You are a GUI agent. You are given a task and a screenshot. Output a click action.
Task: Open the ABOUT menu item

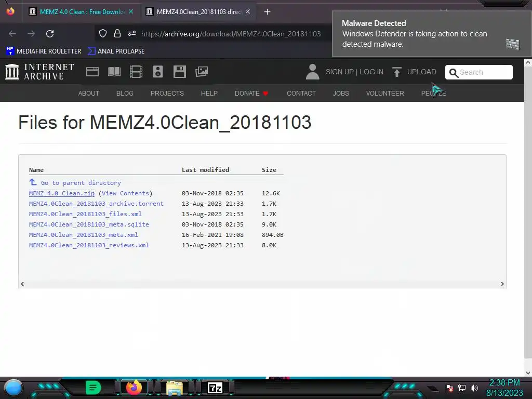tap(88, 94)
